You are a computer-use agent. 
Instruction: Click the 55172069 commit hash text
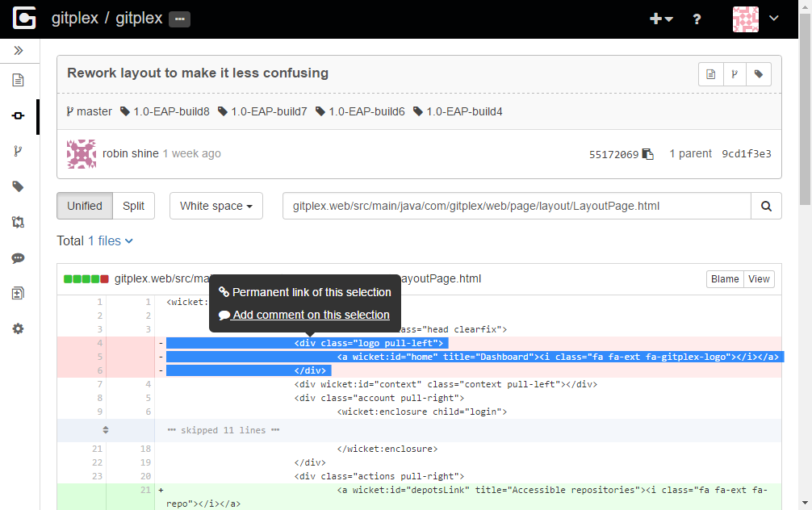[613, 154]
